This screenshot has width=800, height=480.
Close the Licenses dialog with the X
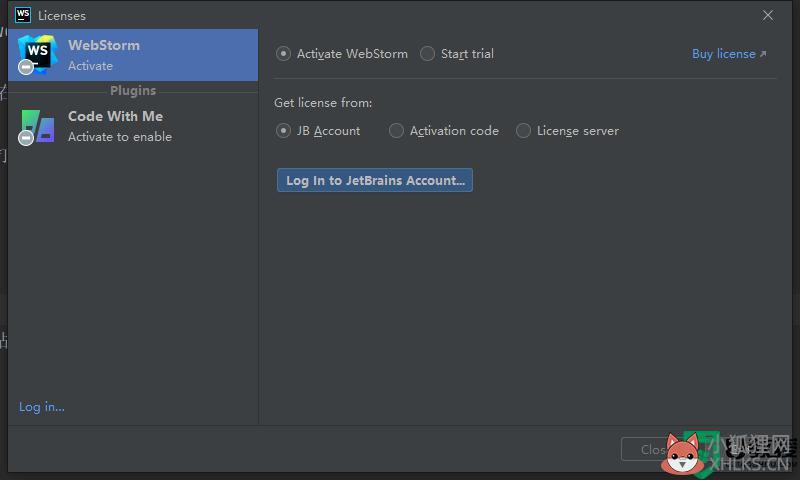[x=768, y=16]
